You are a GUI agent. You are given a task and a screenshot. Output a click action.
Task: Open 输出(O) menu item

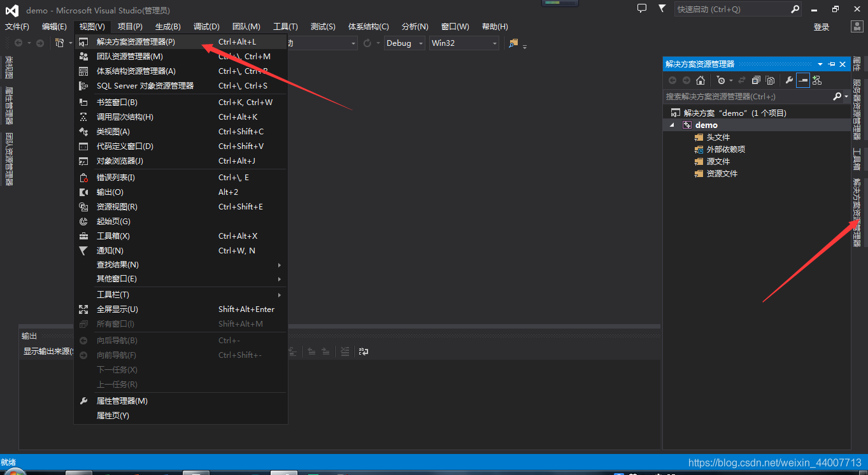[181, 192]
